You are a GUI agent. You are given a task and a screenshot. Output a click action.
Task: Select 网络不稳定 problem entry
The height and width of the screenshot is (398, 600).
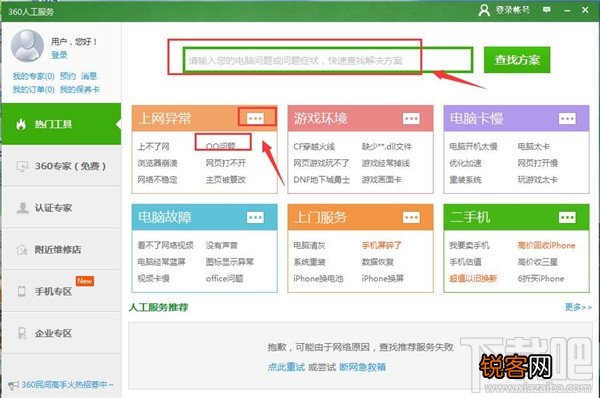pyautogui.click(x=158, y=180)
